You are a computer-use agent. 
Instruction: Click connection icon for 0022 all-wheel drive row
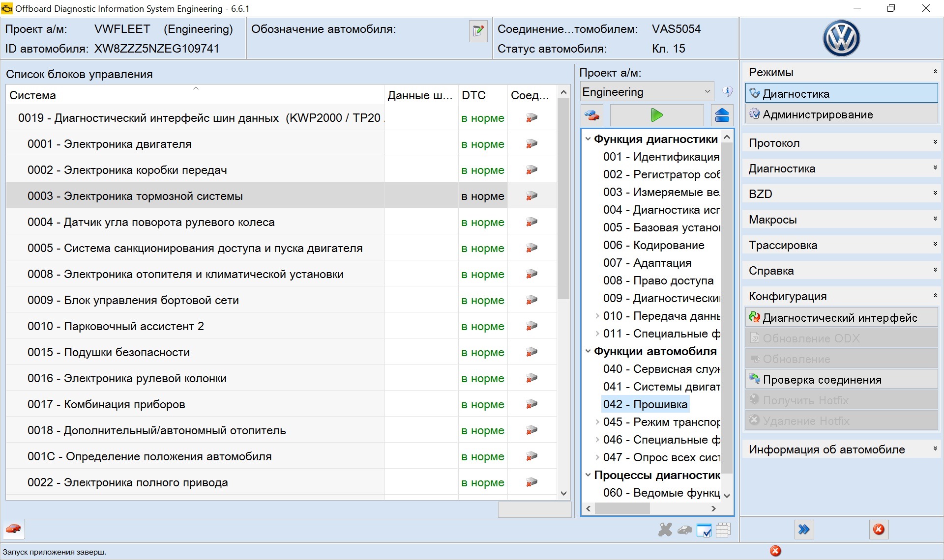(531, 482)
